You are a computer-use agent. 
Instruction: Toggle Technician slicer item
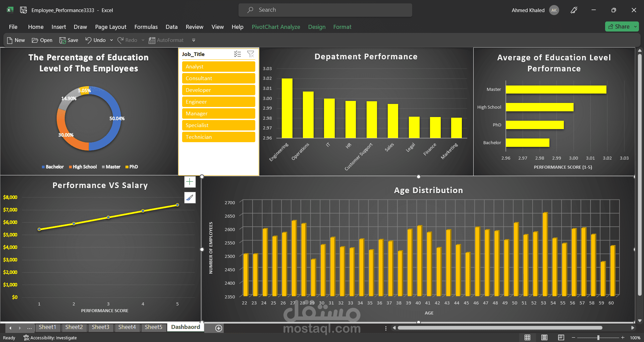(219, 137)
